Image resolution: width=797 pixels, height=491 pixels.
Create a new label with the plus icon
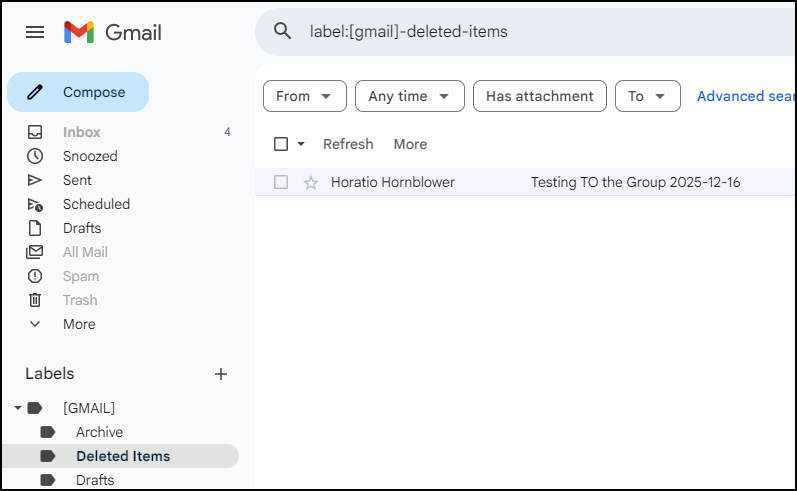pos(221,374)
